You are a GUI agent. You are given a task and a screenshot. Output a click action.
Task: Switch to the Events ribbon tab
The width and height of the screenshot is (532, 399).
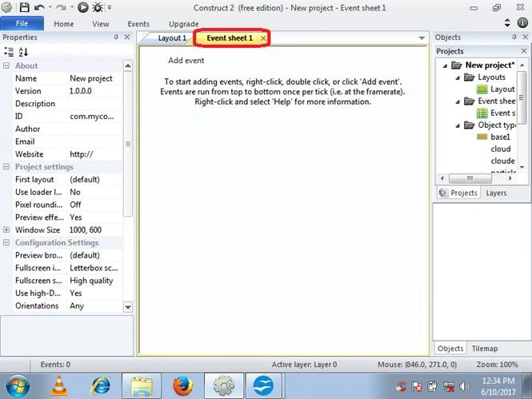(138, 24)
